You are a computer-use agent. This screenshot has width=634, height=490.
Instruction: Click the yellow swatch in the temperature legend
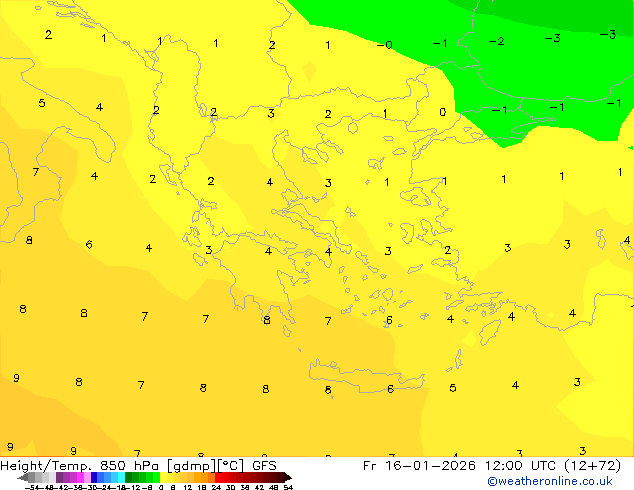(163, 477)
